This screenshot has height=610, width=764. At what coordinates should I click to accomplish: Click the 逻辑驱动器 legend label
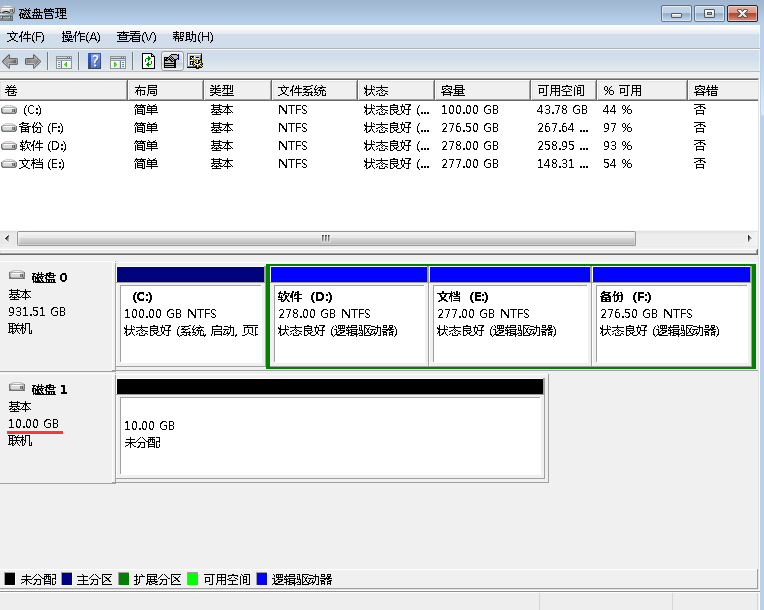point(302,580)
